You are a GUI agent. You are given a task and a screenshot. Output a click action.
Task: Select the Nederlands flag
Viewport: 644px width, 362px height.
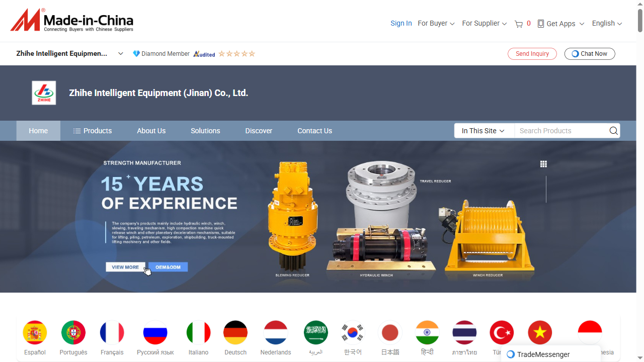point(276,333)
